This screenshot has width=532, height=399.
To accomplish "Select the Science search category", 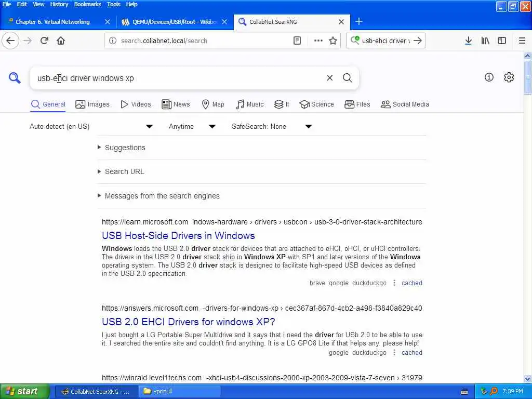I will click(316, 104).
